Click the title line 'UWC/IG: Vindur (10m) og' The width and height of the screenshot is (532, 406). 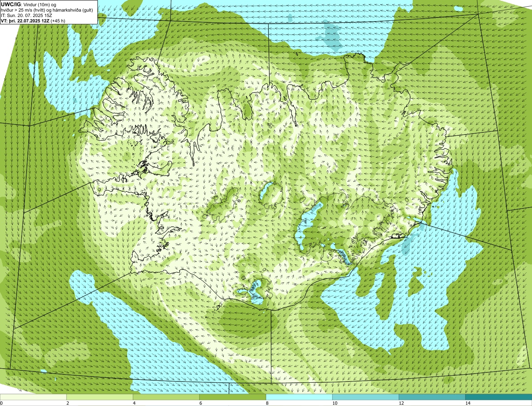coord(29,4)
